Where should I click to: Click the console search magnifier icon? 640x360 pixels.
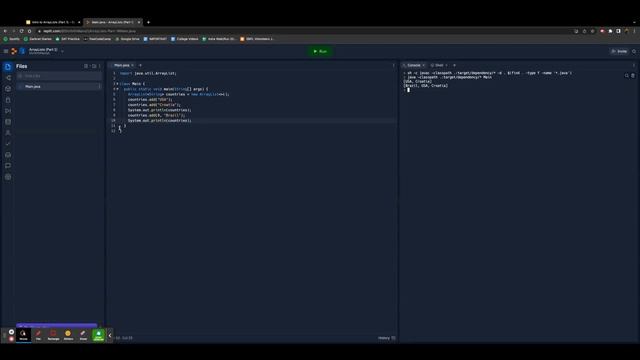coord(627,76)
